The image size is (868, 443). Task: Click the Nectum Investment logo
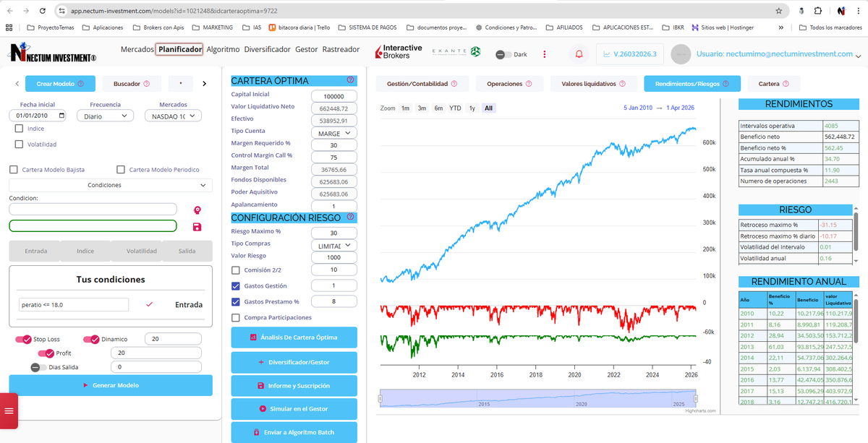tap(53, 53)
